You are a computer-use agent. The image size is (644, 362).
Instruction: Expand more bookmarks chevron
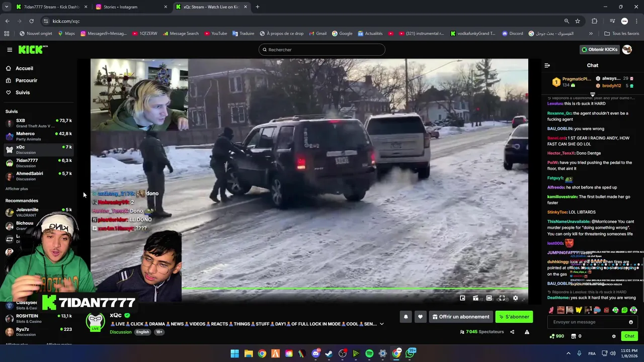[591, 34]
